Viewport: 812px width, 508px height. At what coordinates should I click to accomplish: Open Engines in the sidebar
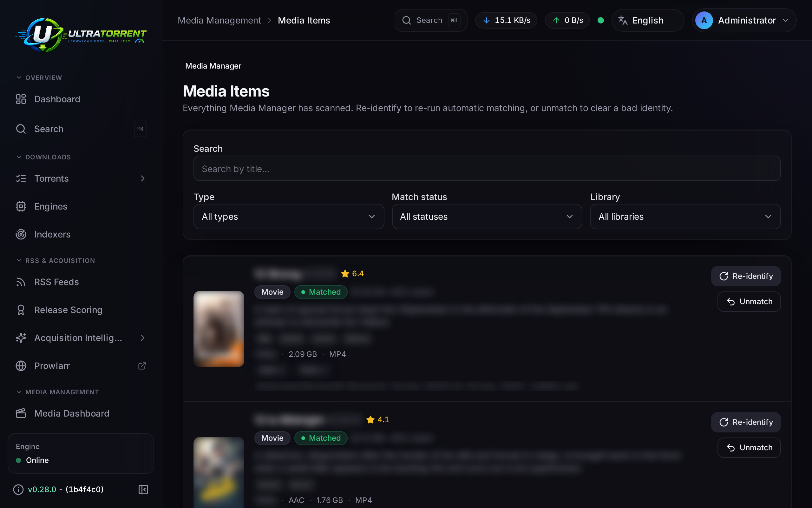click(81, 206)
